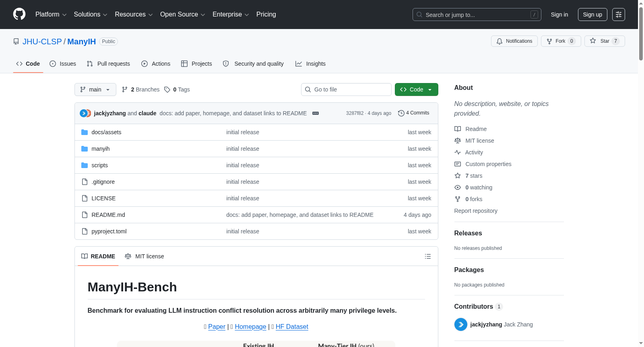Click the repository icon beside JHU-CLSP
The height and width of the screenshot is (347, 644).
pyautogui.click(x=16, y=42)
